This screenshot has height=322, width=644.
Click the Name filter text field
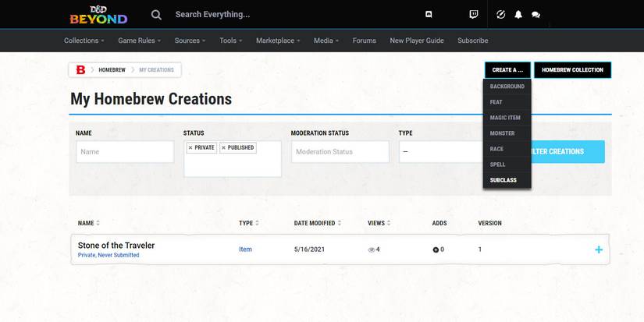(x=125, y=152)
